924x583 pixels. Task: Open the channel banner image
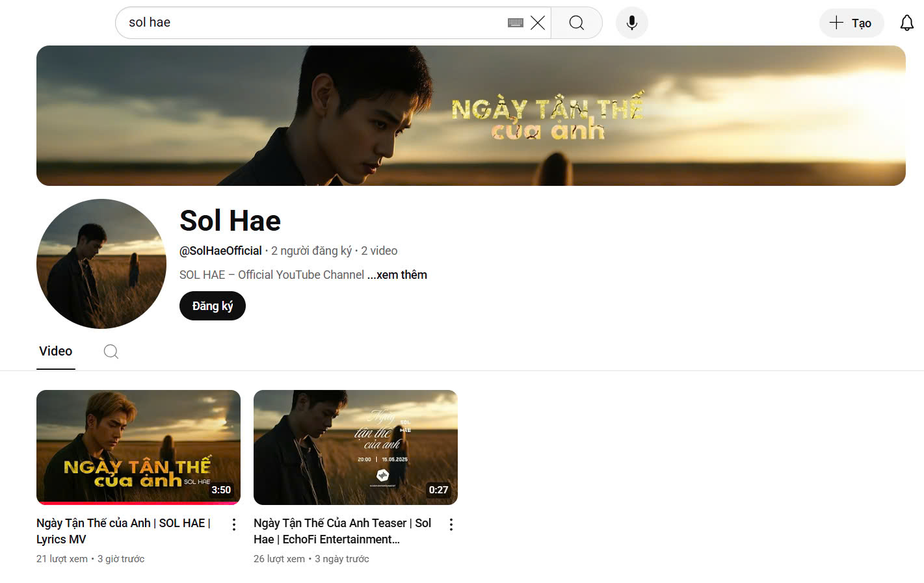471,116
